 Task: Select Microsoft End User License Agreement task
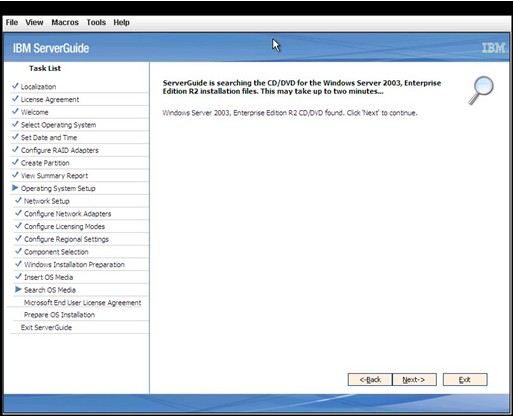(82, 303)
